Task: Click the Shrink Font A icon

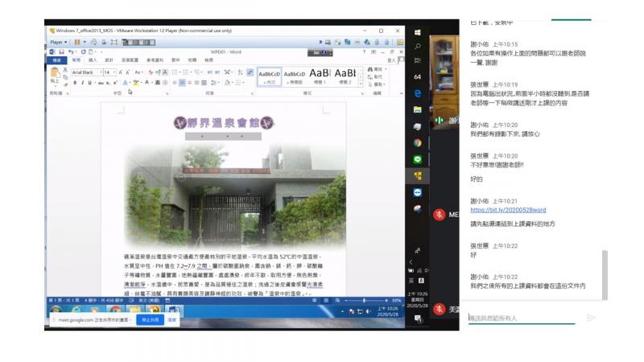Action: (127, 72)
